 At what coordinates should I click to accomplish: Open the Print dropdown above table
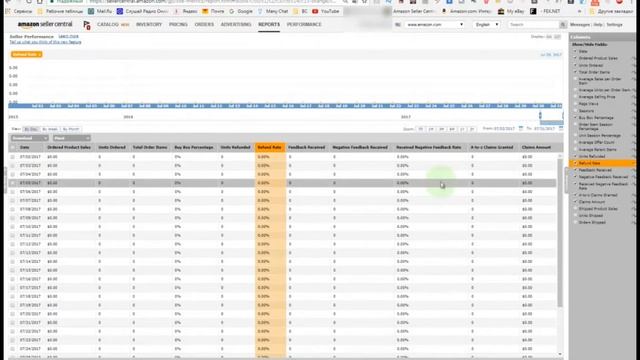pos(71,138)
